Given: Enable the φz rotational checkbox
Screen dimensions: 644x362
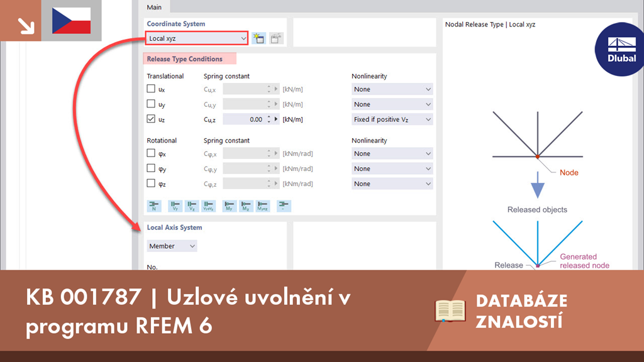Looking at the screenshot, I should pyautogui.click(x=151, y=184).
